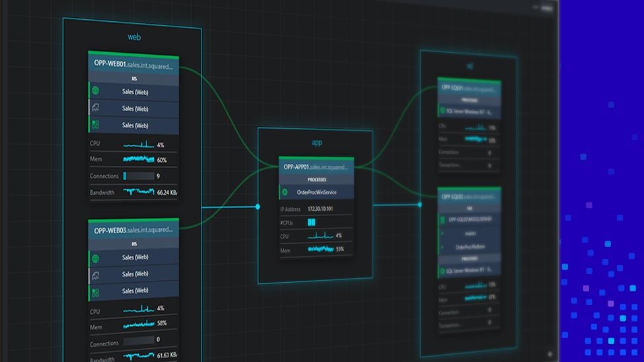This screenshot has height=362, width=644.
Task: Click the globe icon on OPP-WEB03 node
Action: [95, 257]
